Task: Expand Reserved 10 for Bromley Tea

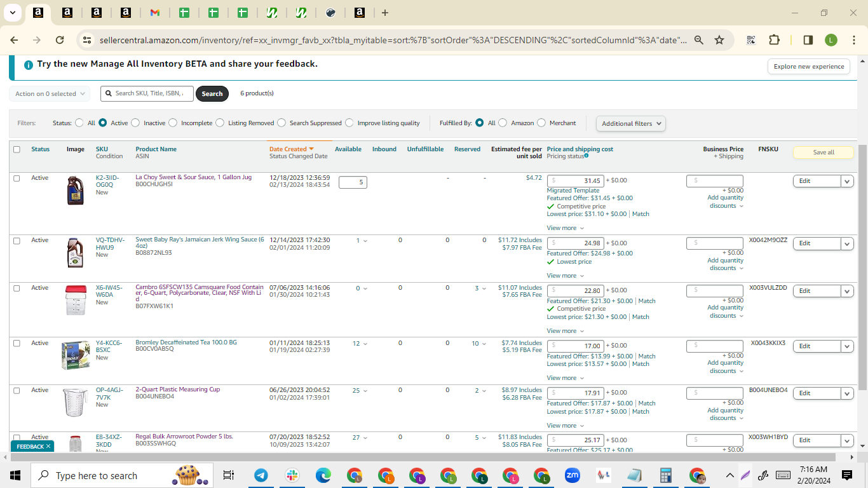Action: [x=479, y=344]
